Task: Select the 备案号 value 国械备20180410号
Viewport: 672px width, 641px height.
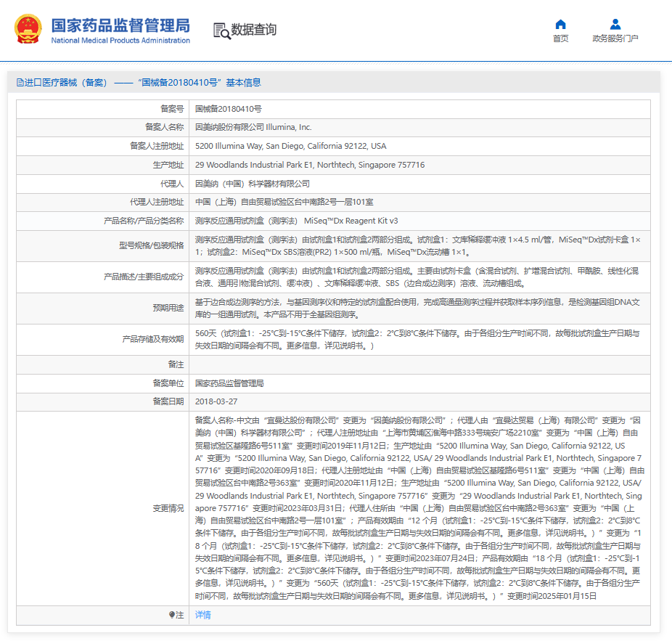Action: (x=228, y=109)
